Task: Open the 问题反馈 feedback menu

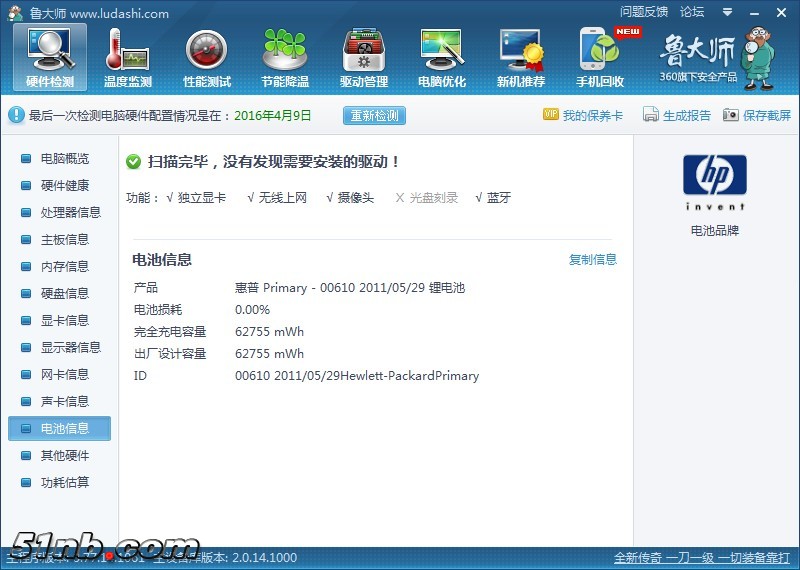Action: click(643, 12)
